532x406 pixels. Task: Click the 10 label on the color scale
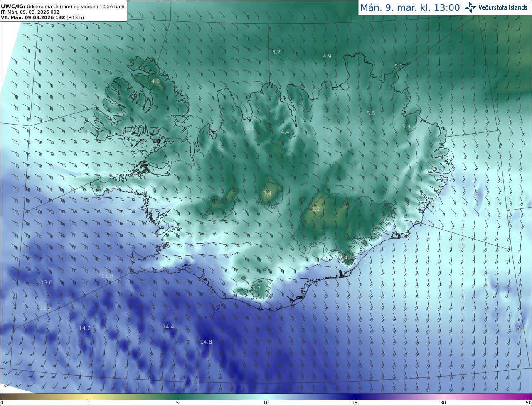(x=266, y=403)
